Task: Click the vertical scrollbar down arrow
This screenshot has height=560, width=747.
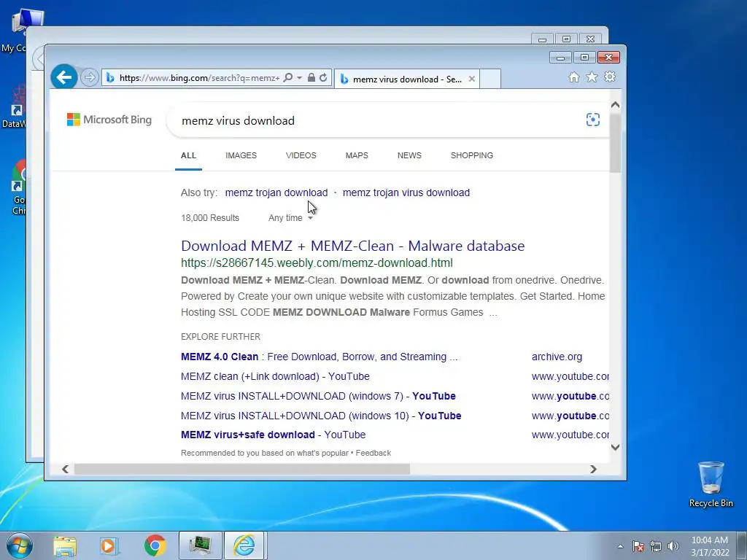Action: [615, 447]
